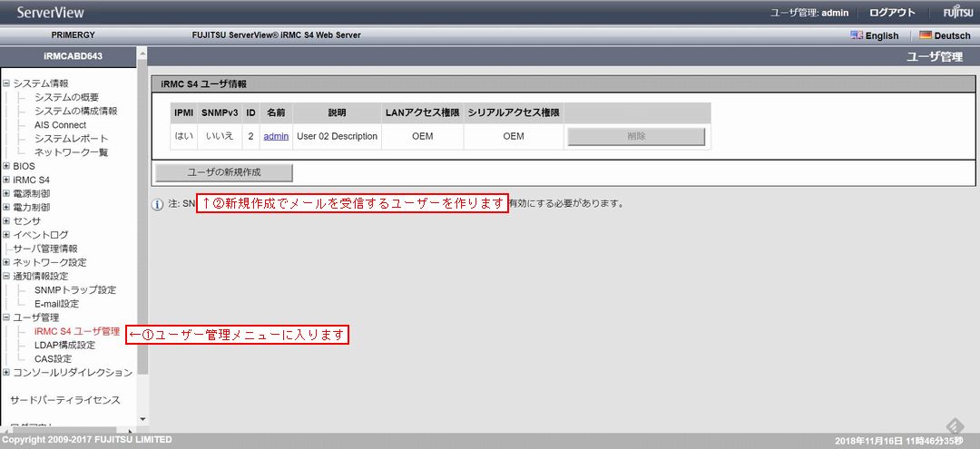The width and height of the screenshot is (980, 449).
Task: Collapse the ユーザ管理 tree node
Action: tap(6, 317)
